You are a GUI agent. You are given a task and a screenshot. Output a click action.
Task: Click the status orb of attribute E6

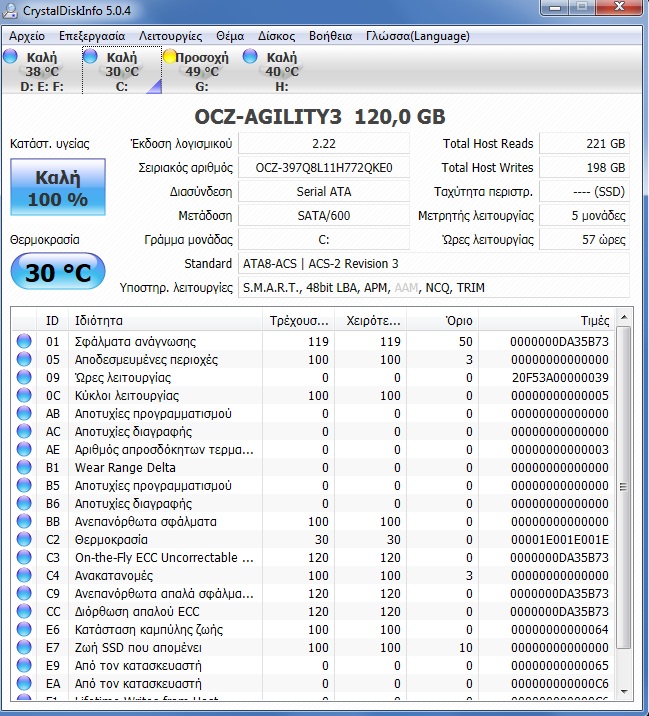[x=24, y=629]
